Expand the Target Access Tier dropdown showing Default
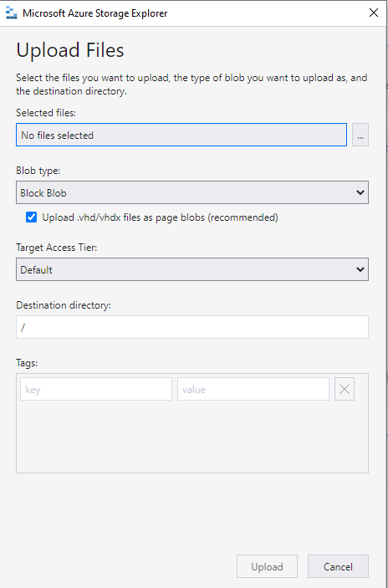Screen dimensions: 388x588 [x=192, y=269]
